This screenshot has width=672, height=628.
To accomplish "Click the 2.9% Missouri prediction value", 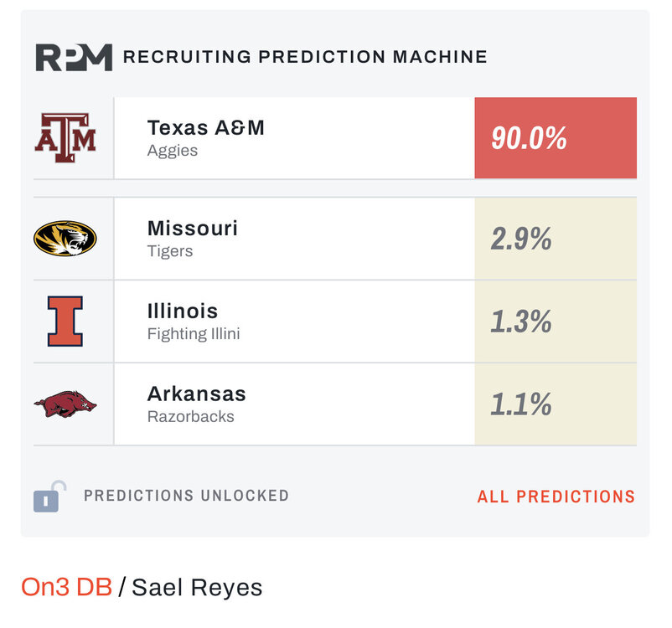I will (x=521, y=239).
